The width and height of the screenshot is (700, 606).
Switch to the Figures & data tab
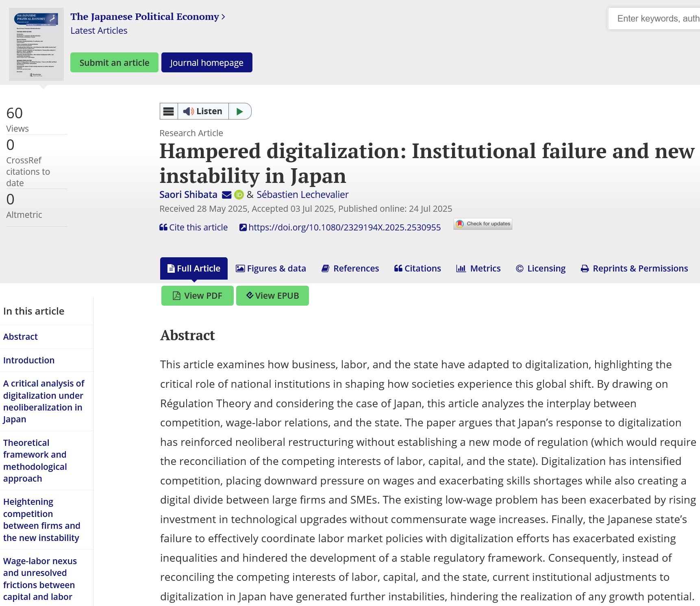(271, 269)
